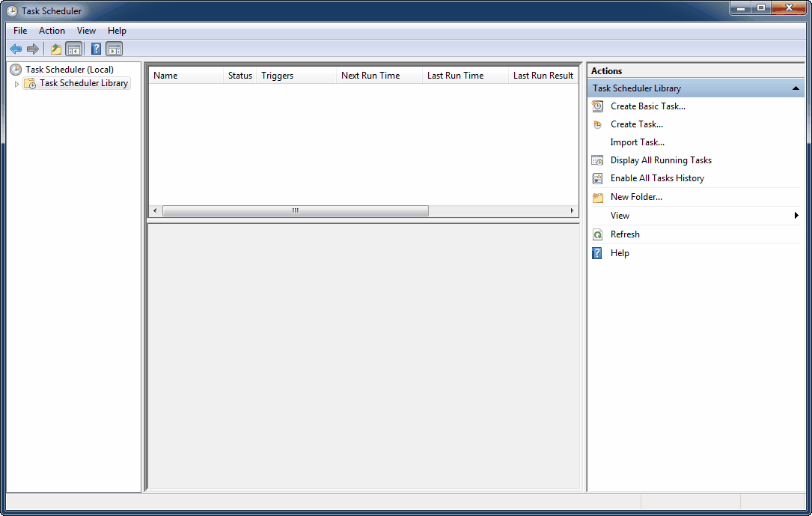Click View in the Actions pane
The width and height of the screenshot is (812, 516).
(620, 216)
